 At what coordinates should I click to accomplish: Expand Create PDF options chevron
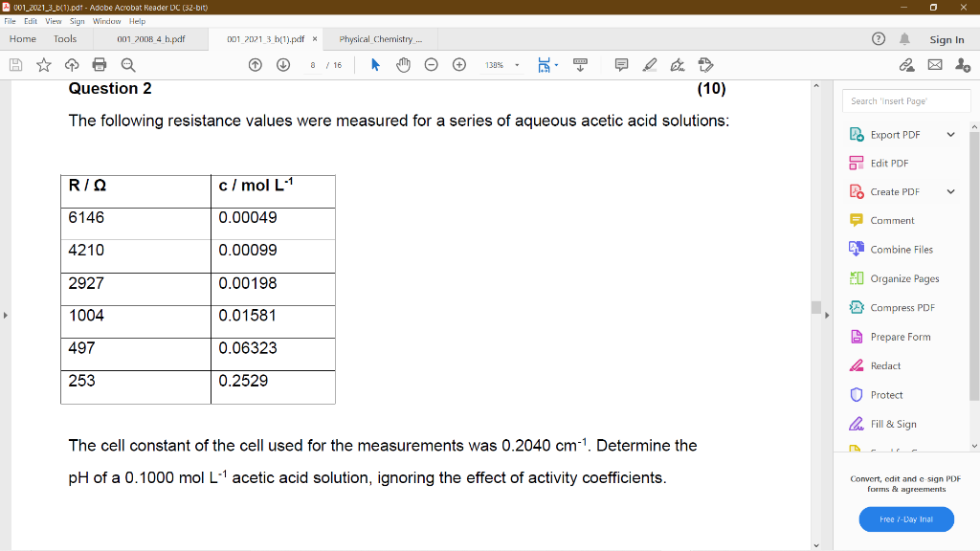[950, 191]
